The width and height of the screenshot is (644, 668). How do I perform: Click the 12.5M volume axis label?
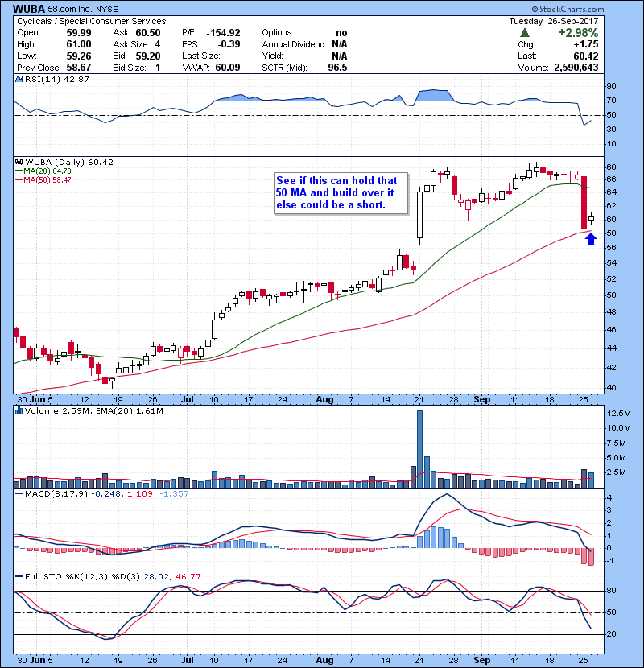(619, 414)
